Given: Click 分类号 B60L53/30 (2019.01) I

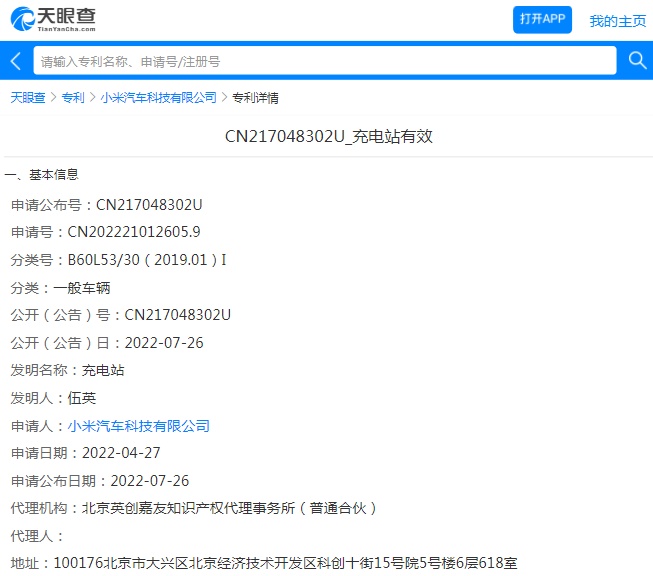Looking at the screenshot, I should click(147, 260).
